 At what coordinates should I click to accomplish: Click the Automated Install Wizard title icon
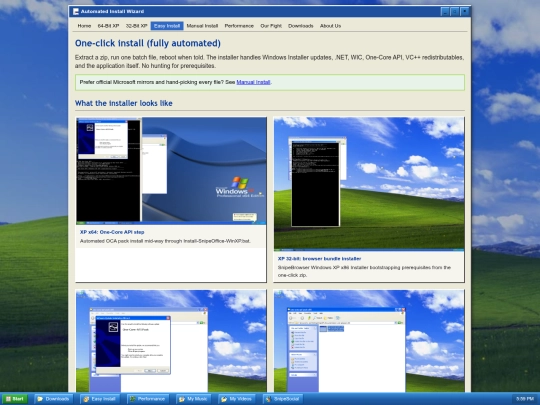[x=76, y=12]
